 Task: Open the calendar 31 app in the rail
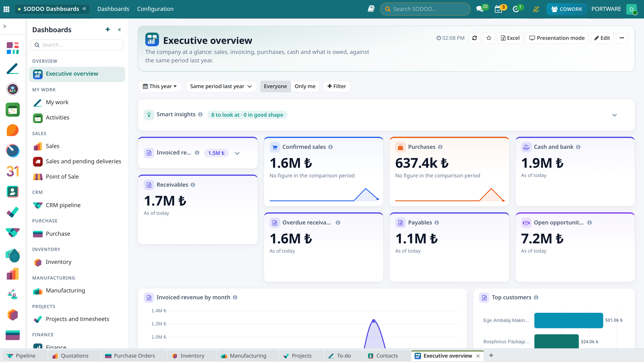point(12,171)
